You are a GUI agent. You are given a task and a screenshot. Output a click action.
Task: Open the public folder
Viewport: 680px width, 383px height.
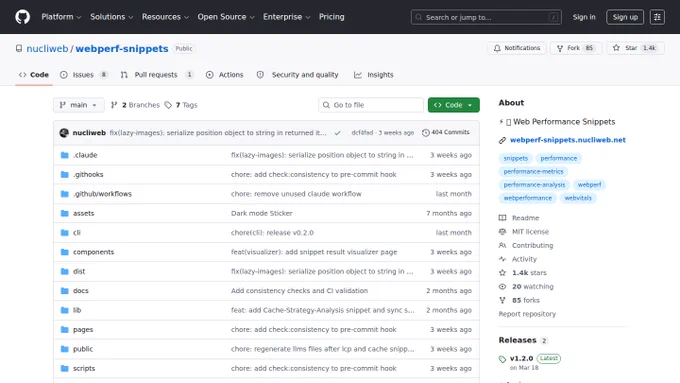[83, 349]
